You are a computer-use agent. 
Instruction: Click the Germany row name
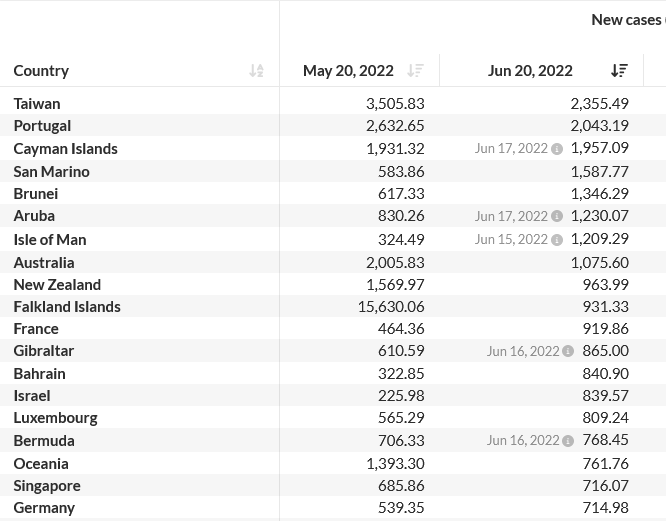tap(44, 507)
